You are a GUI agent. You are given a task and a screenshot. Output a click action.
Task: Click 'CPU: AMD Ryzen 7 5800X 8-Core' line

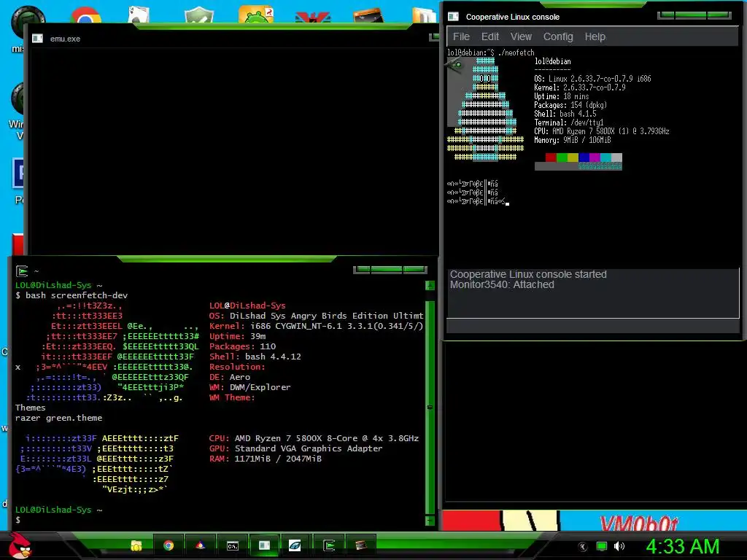click(314, 438)
